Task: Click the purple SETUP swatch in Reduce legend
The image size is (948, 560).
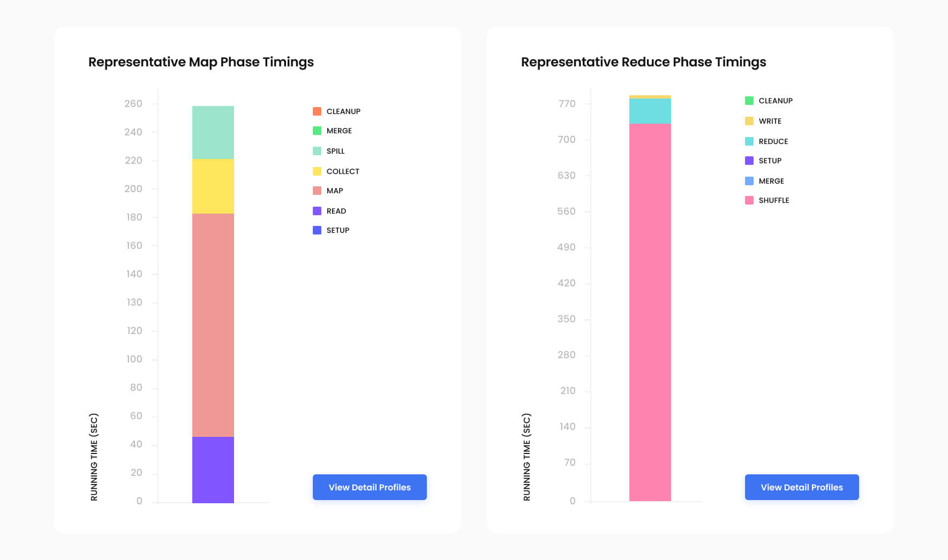Action: coord(749,161)
